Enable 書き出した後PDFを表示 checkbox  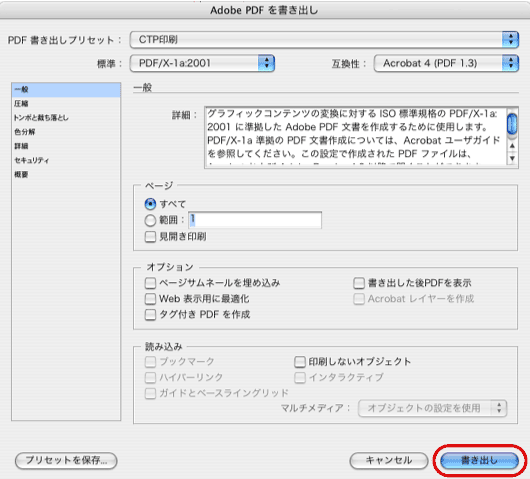(359, 283)
